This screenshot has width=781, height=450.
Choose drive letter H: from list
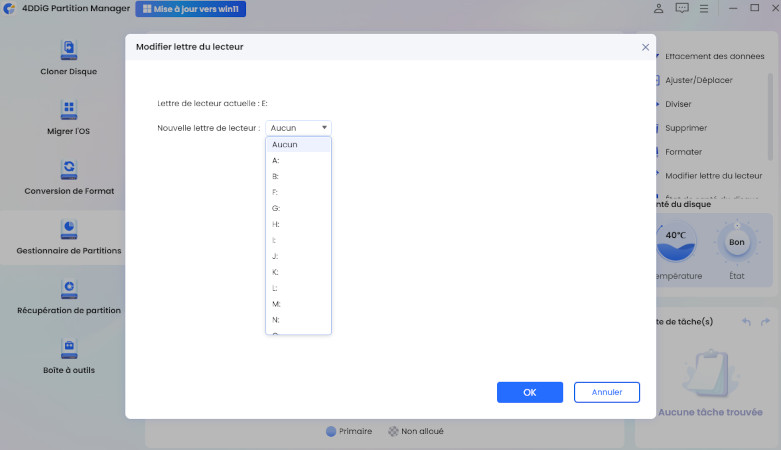tap(298, 224)
